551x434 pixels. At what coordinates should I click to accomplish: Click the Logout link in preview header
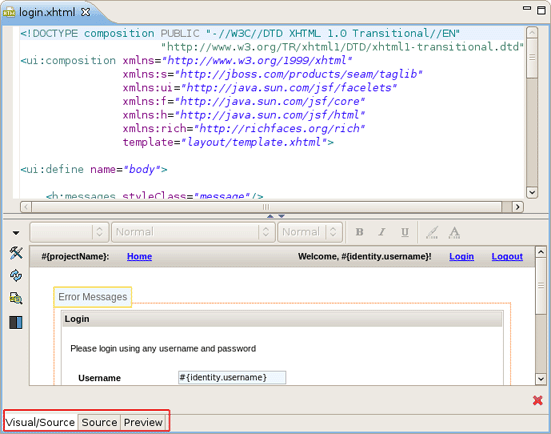pos(507,256)
